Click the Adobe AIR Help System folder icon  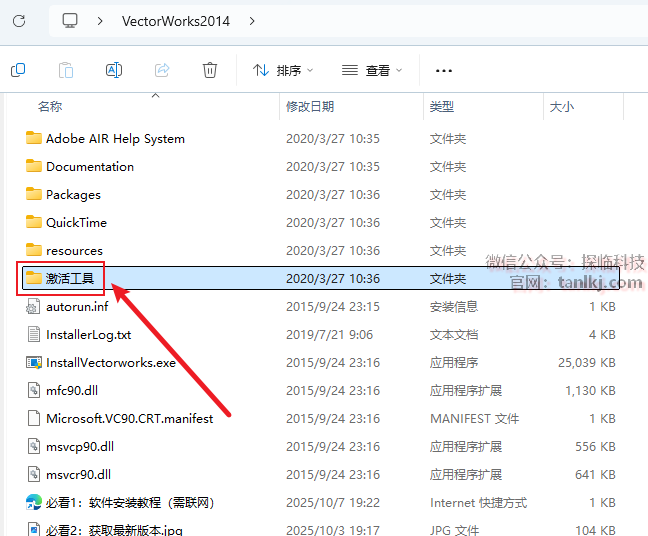34,138
